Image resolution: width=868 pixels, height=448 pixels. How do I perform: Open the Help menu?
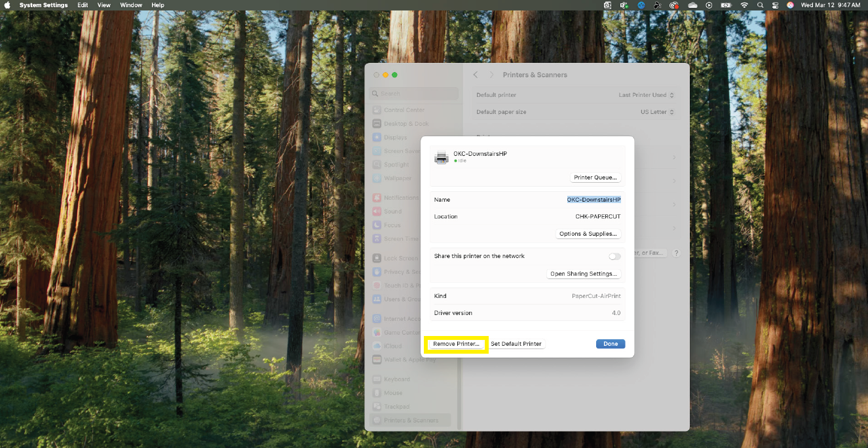[x=158, y=5]
